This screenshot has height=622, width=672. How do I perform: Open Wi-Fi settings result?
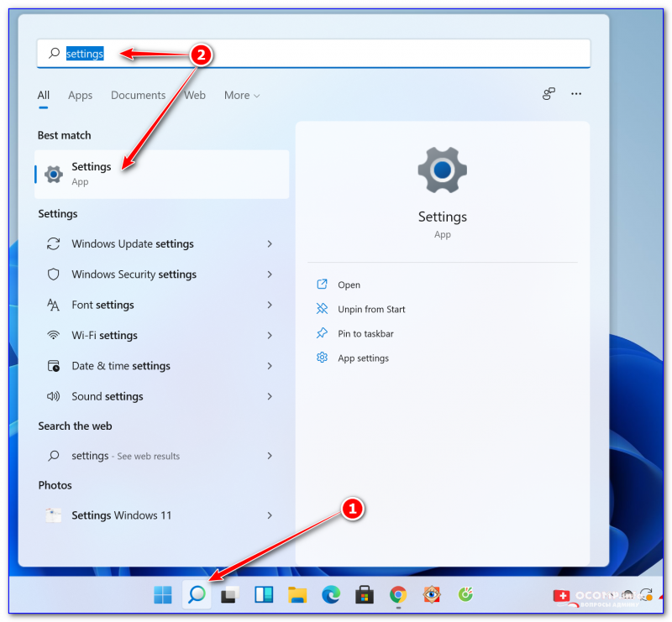(x=161, y=335)
